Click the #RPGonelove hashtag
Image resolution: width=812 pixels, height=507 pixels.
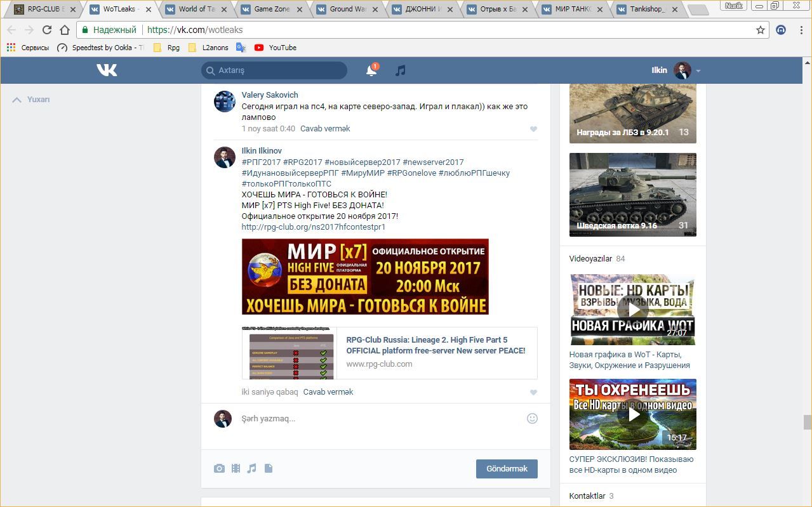click(x=411, y=173)
